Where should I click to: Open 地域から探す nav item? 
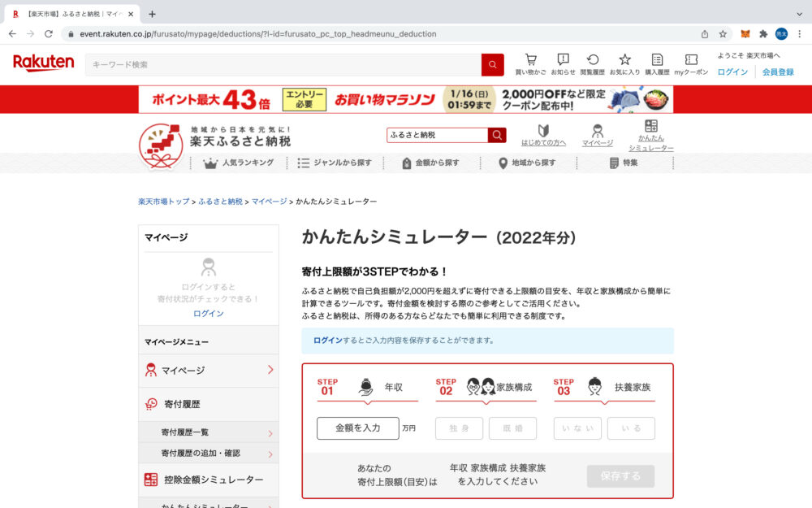click(527, 163)
